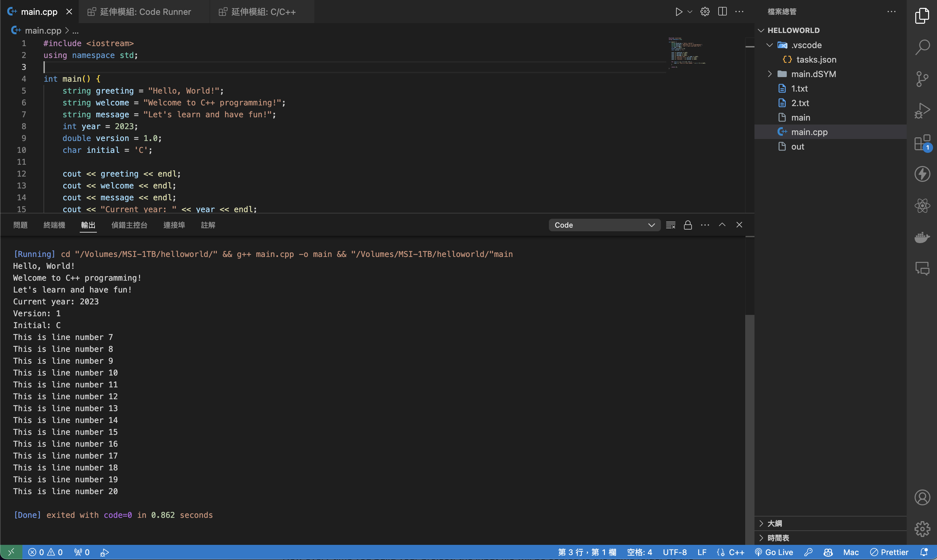Select the main.cpp editor tab
The width and height of the screenshot is (937, 560).
click(39, 12)
